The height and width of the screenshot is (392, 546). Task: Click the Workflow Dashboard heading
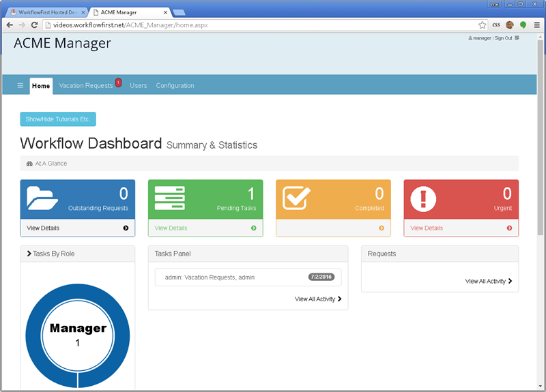pyautogui.click(x=91, y=143)
